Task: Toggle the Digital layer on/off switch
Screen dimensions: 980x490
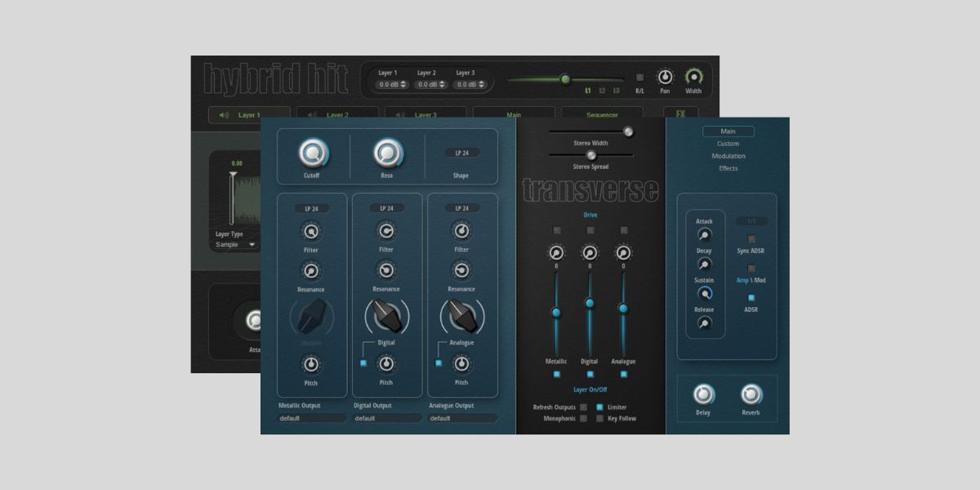Action: (x=590, y=374)
